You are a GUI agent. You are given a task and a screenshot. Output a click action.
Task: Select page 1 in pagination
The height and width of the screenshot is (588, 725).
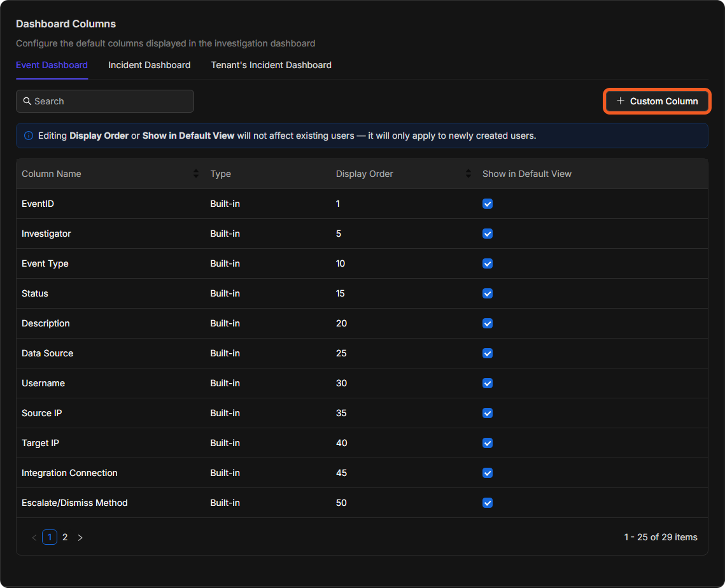coord(50,537)
